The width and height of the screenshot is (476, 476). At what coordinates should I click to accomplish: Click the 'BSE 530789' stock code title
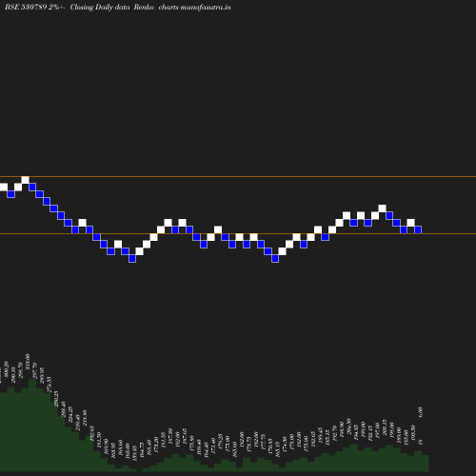coord(26,7)
